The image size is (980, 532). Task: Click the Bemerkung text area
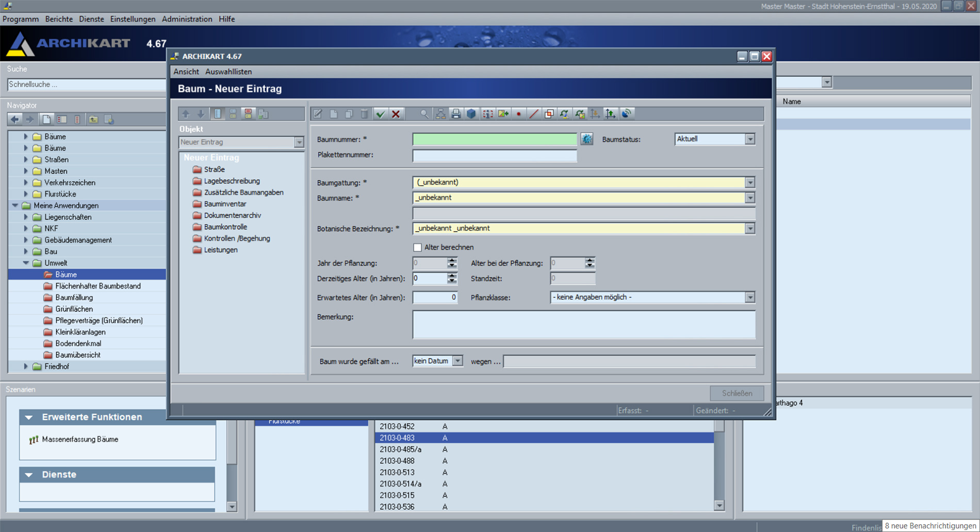coord(584,325)
